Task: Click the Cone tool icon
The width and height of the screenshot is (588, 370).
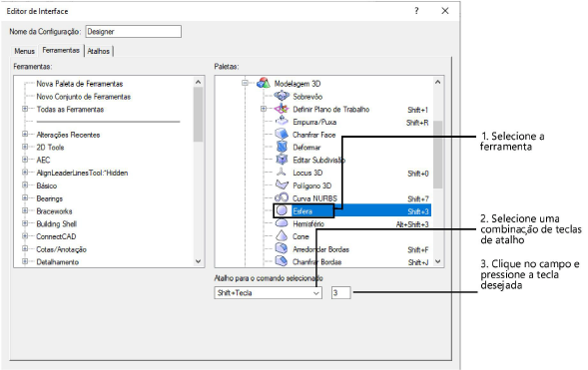Action: pyautogui.click(x=282, y=236)
